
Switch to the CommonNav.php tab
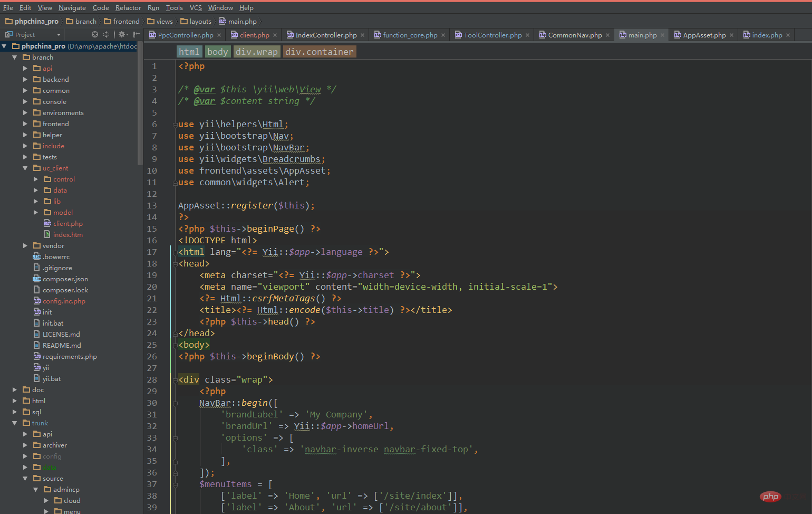(575, 35)
